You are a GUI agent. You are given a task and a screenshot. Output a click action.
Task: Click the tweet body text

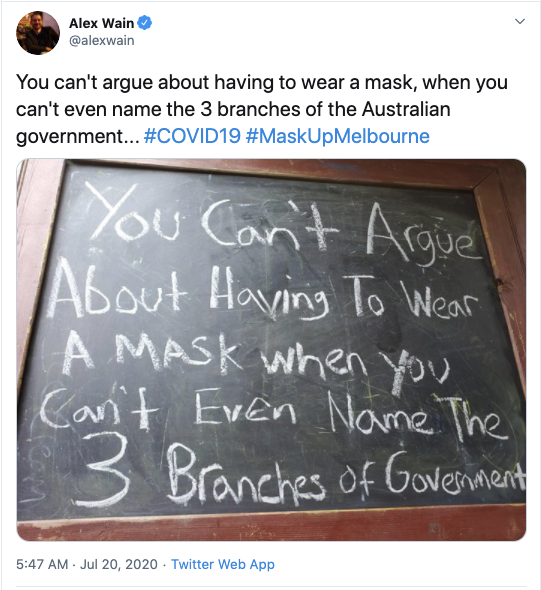261,109
